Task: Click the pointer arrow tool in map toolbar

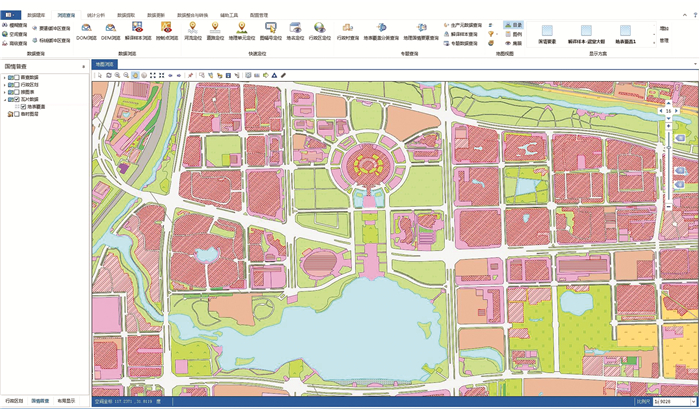Action: pos(98,75)
